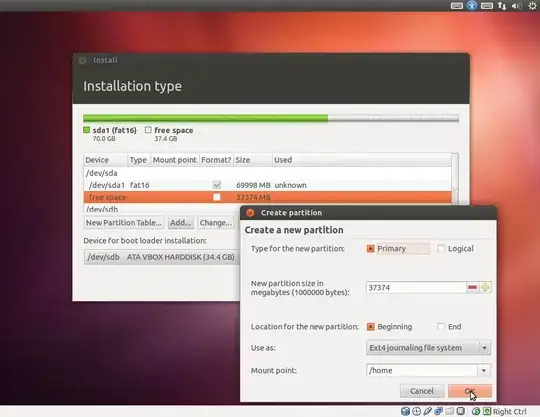The height and width of the screenshot is (417, 540).
Task: Select the orange free space row
Action: pyautogui.click(x=268, y=197)
